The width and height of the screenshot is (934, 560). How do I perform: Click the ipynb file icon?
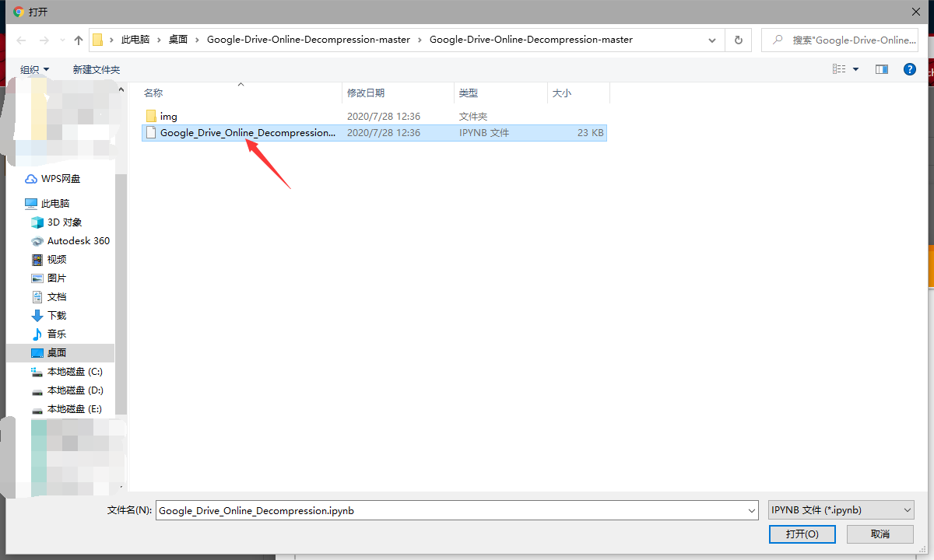(x=151, y=132)
